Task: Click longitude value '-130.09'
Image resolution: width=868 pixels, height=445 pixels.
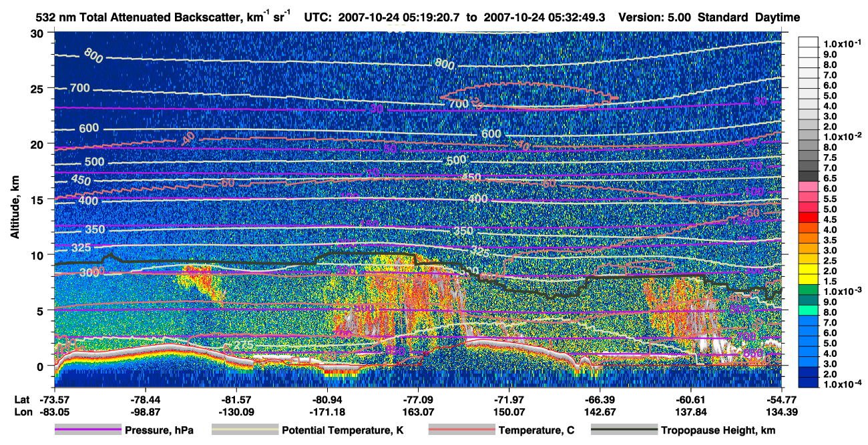Action: point(236,412)
